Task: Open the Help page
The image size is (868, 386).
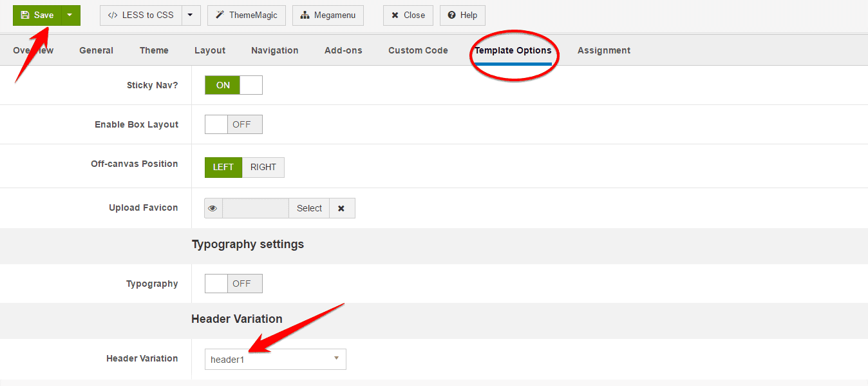Action: (x=462, y=15)
